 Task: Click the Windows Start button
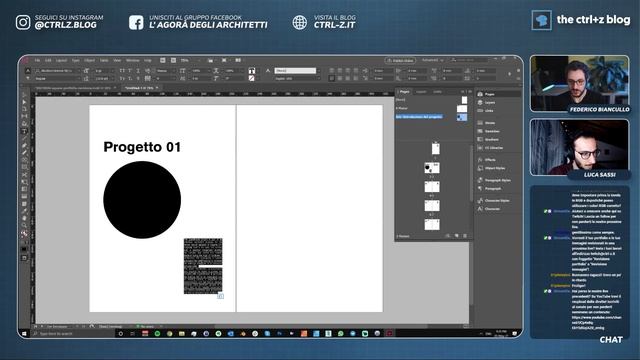pos(24,334)
